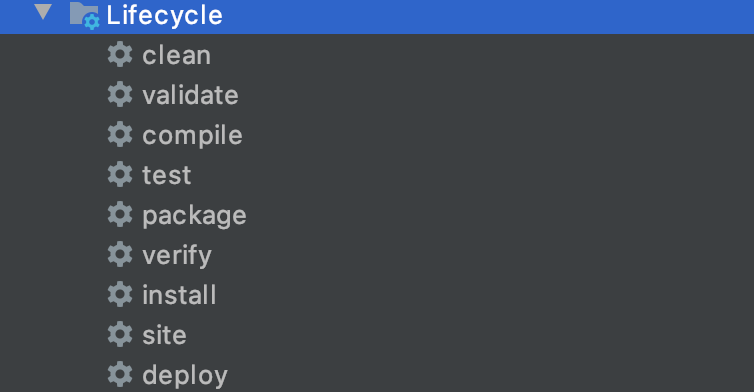Click the gear icon beside install
The width and height of the screenshot is (754, 392).
pos(120,294)
